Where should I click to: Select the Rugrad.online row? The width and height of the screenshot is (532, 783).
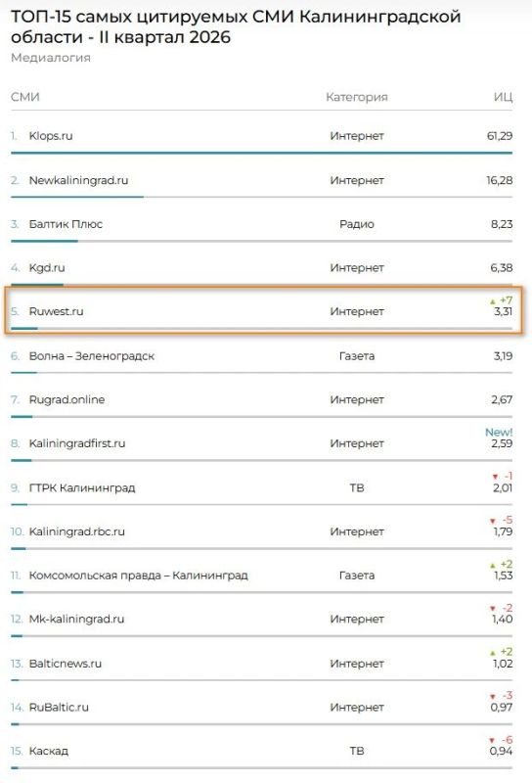(x=261, y=400)
